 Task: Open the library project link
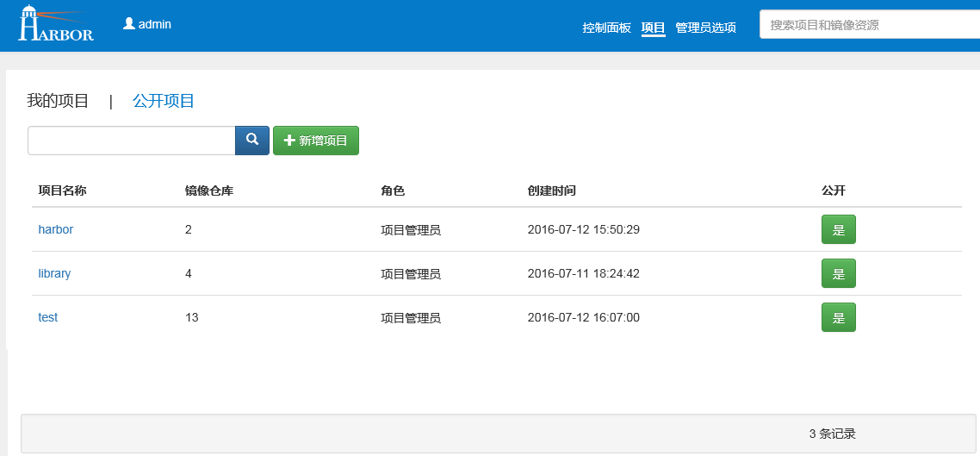click(x=54, y=273)
